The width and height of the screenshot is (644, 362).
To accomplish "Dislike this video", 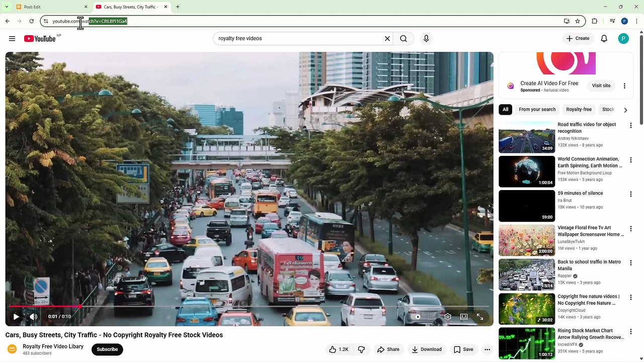I will [x=361, y=349].
